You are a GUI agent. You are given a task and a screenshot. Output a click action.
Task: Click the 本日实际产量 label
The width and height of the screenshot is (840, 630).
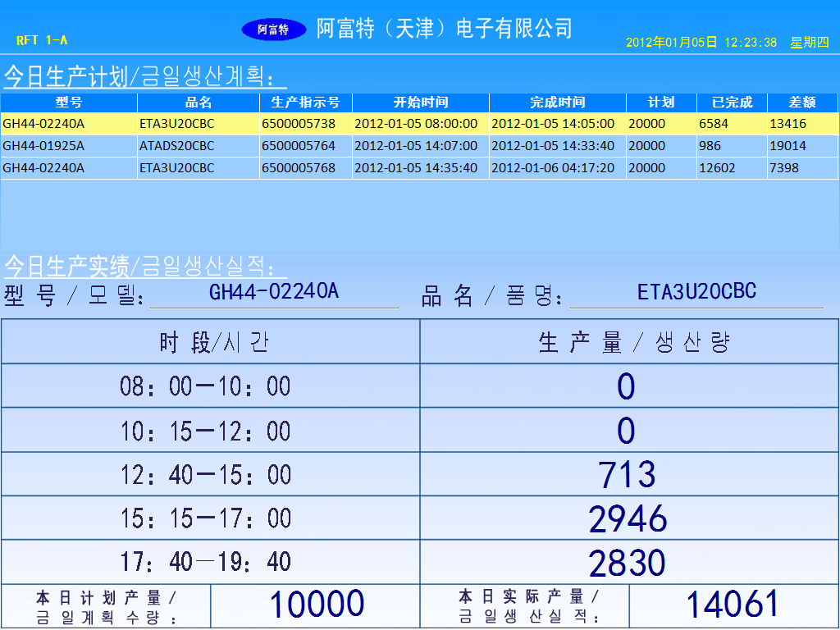[526, 606]
